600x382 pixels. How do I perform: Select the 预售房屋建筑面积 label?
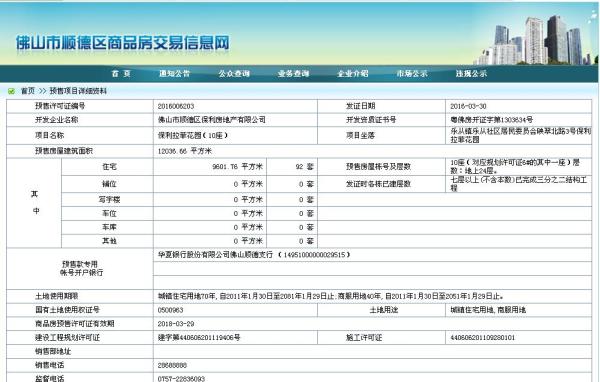coord(64,151)
